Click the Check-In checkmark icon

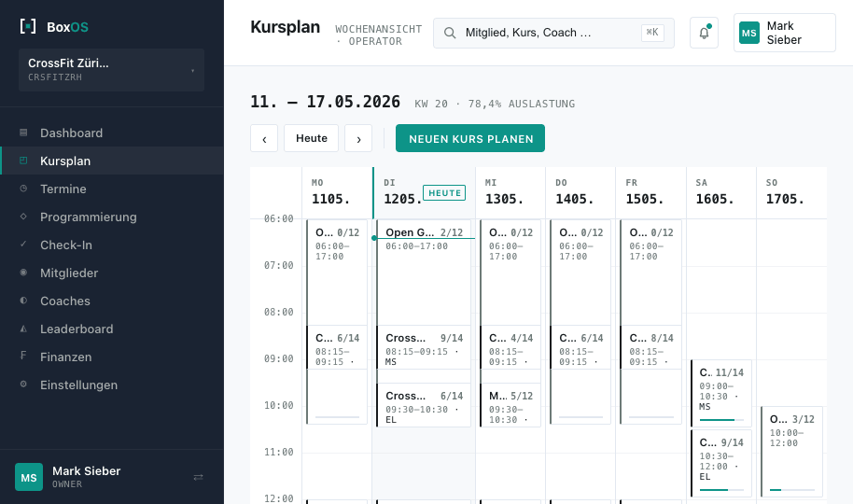[23, 245]
